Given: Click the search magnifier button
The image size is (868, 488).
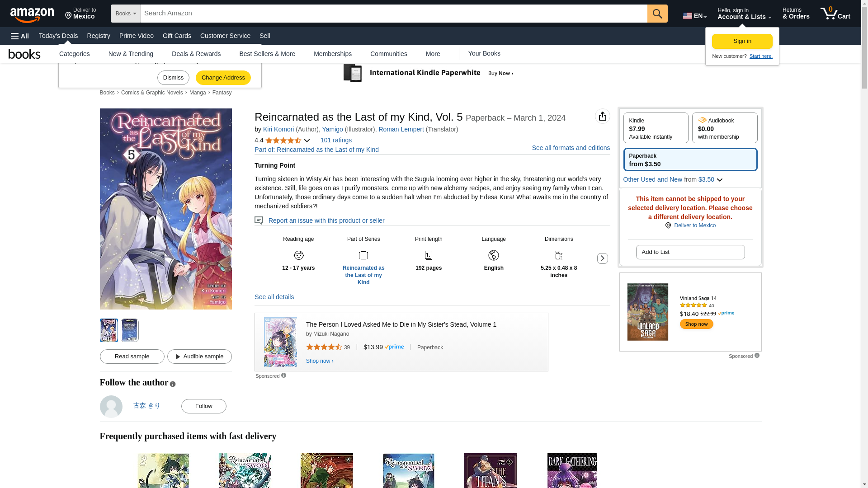Looking at the screenshot, I should coord(657,14).
